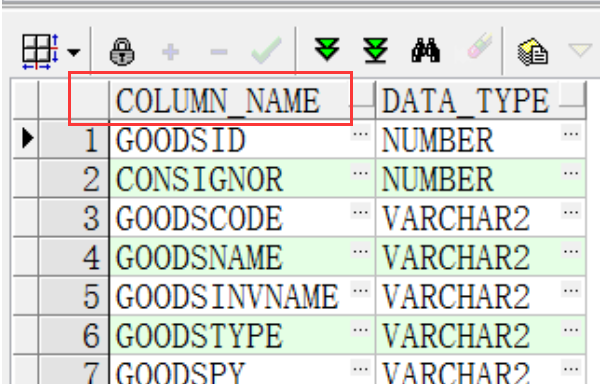604x384 pixels.
Task: Open ellipsis editor button in GOODSTYPE cell
Action: point(361,330)
